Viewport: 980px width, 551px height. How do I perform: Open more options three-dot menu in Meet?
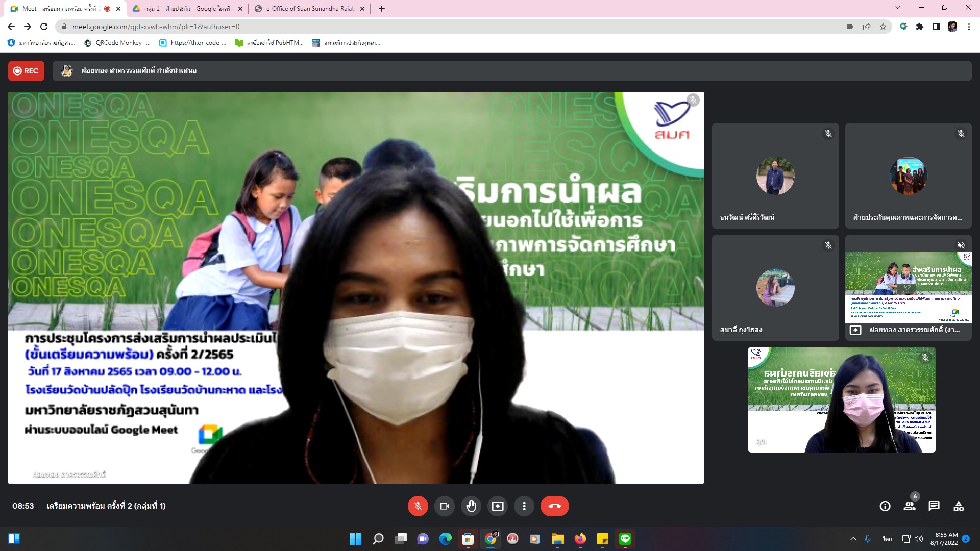click(x=524, y=506)
